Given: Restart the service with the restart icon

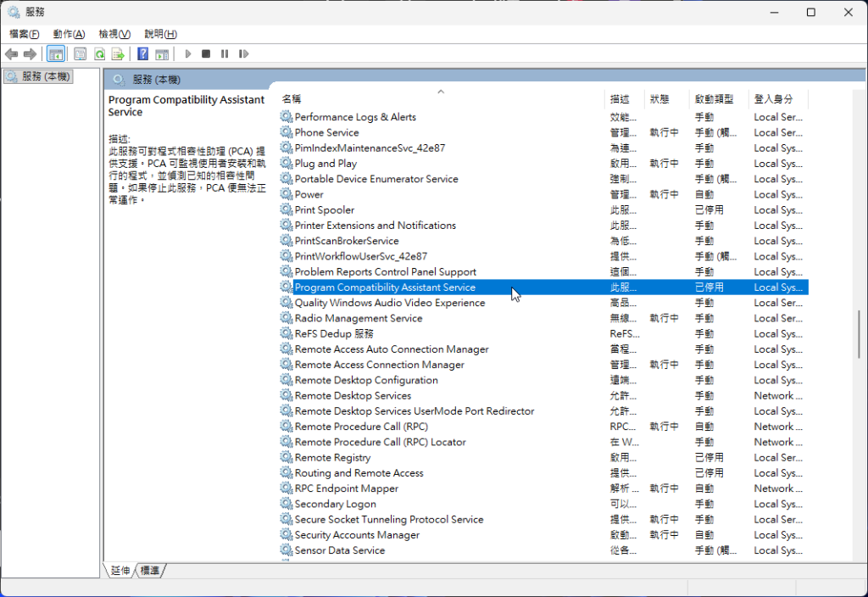Looking at the screenshot, I should [243, 54].
